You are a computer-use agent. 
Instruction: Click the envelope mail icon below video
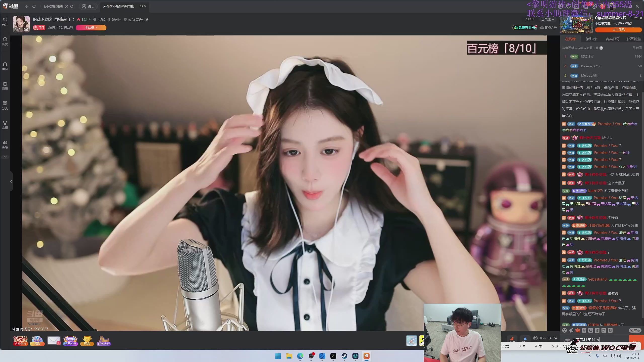(54, 340)
